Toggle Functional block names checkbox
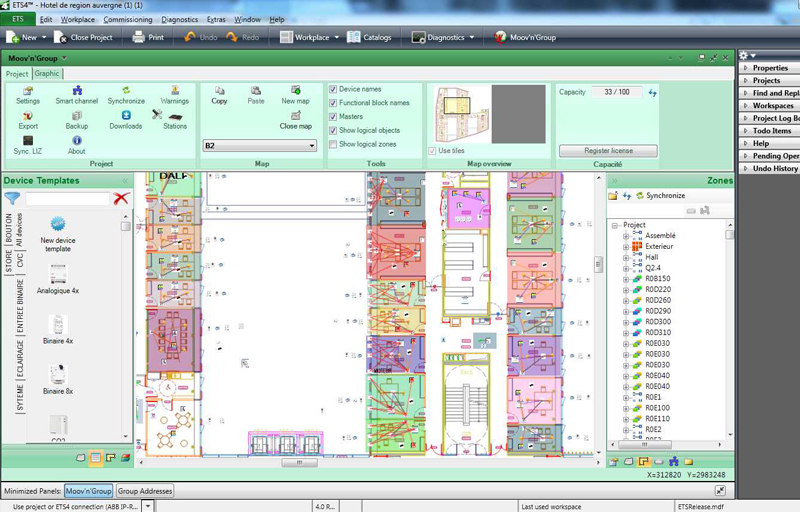The width and height of the screenshot is (800, 512). click(x=333, y=103)
